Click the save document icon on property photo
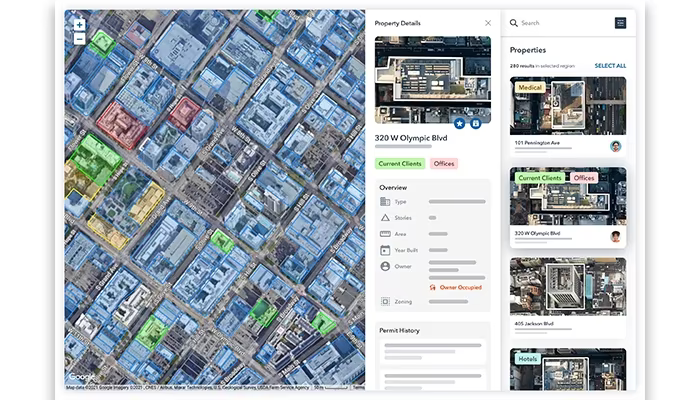 (x=476, y=123)
